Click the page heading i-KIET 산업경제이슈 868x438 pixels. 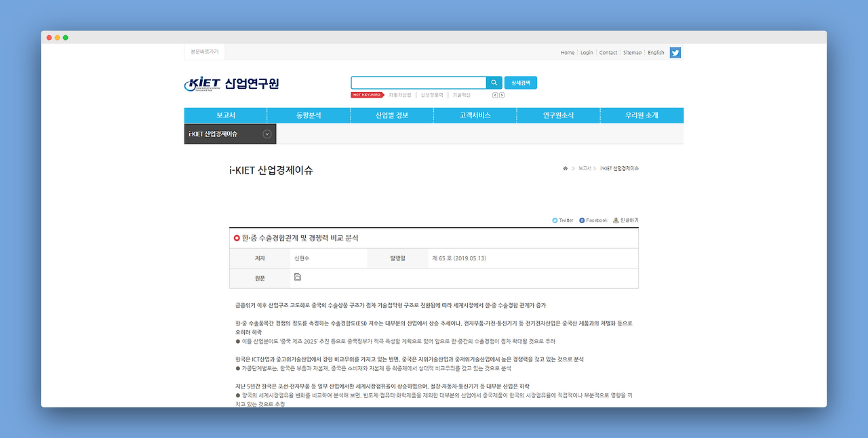pyautogui.click(x=271, y=170)
